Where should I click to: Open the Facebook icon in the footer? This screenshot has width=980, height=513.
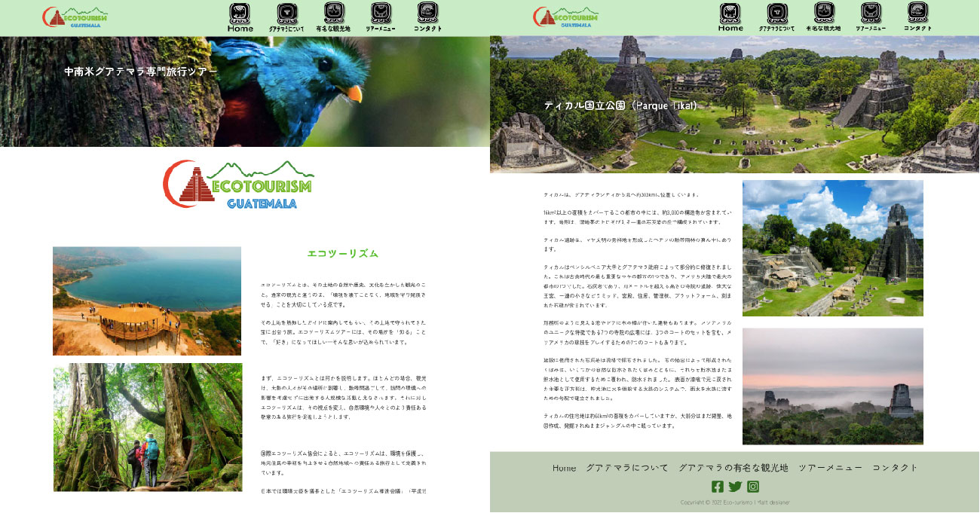[717, 487]
